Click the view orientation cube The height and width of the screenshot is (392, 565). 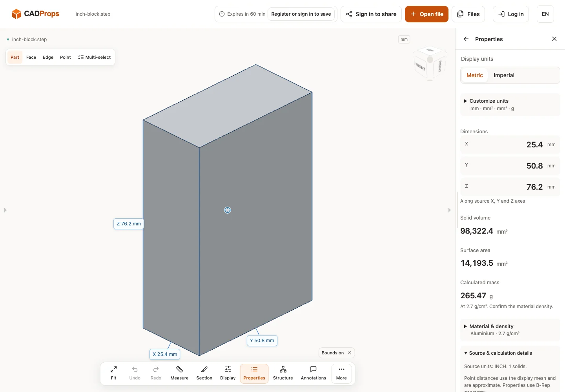(x=430, y=64)
